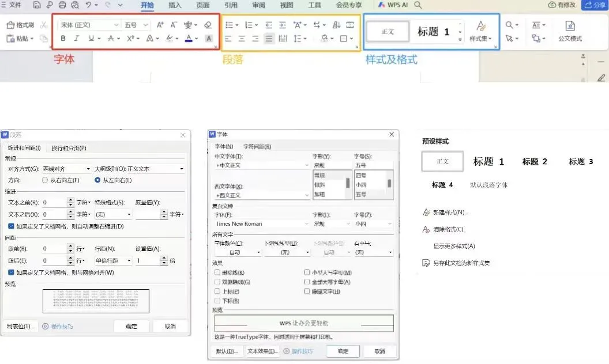Viewport: 609px width, 364px height.
Task: Click the WPS AI button
Action: (x=393, y=5)
